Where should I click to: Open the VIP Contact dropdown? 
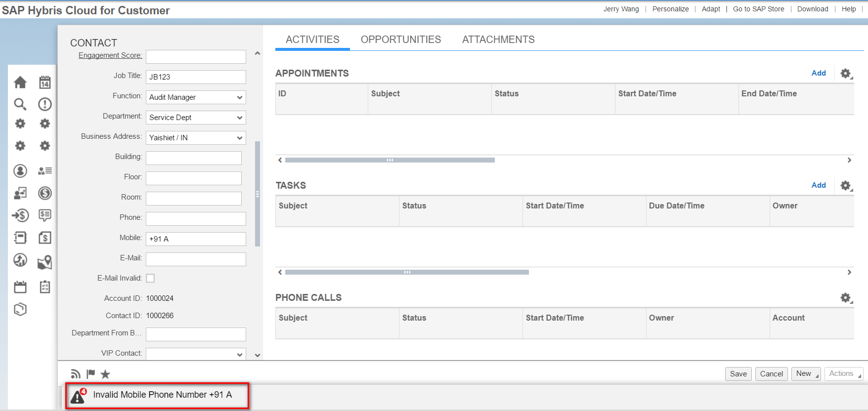point(196,354)
